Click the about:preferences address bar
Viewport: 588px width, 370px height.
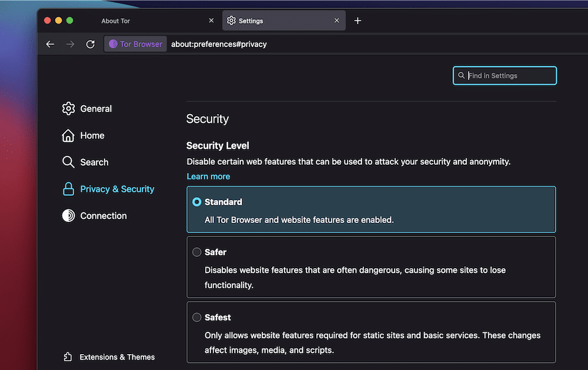tap(219, 44)
